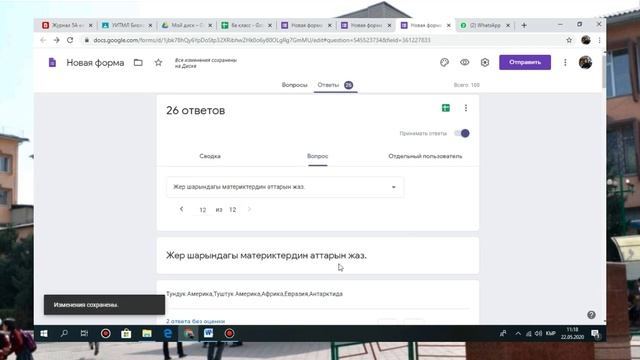The width and height of the screenshot is (640, 360).
Task: Close the WhatsApp browser tab
Action: [508, 25]
